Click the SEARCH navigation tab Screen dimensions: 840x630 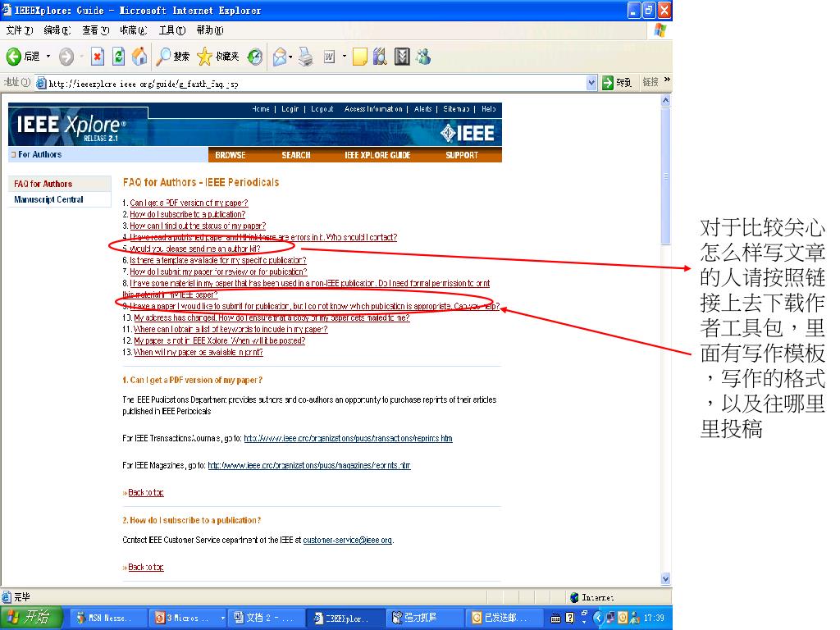[x=295, y=155]
